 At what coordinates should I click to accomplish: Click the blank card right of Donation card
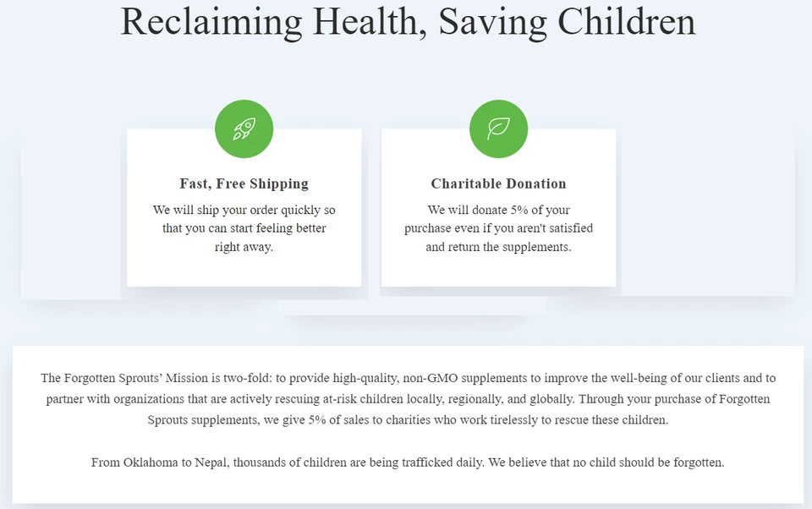[x=706, y=220]
